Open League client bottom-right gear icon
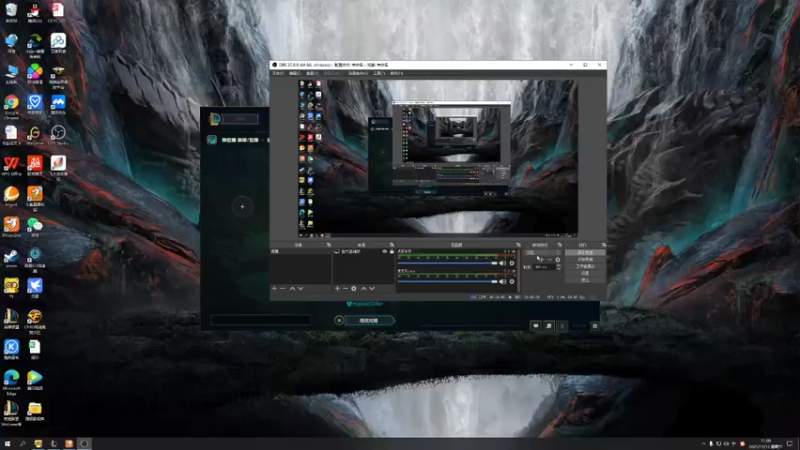The width and height of the screenshot is (800, 450). (595, 326)
